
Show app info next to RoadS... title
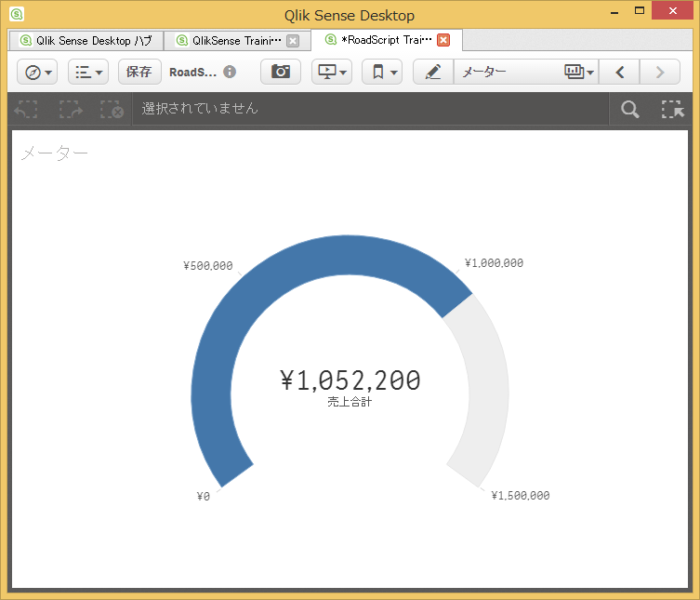[230, 72]
